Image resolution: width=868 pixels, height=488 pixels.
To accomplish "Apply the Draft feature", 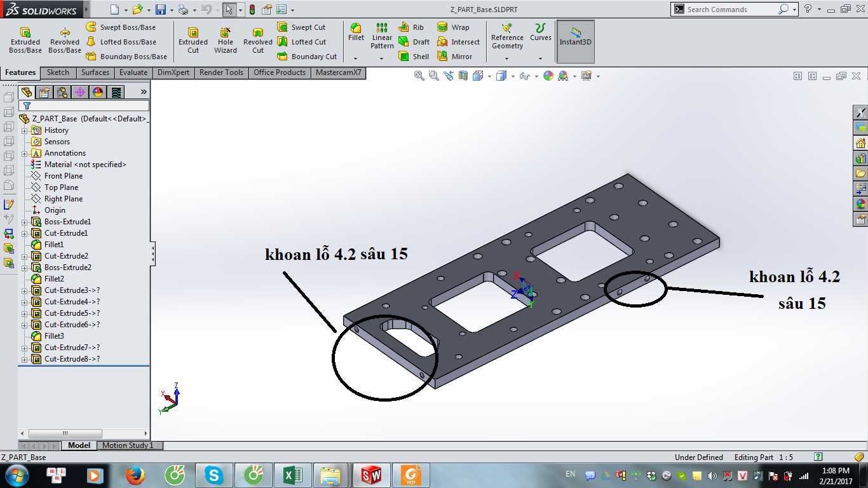I will coord(414,42).
